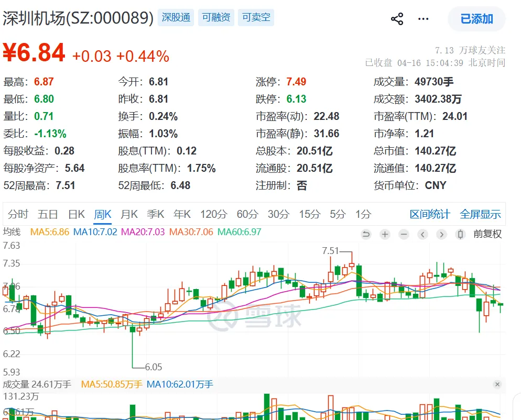
Task: Click the chart reset undo icon
Action: click(366, 235)
